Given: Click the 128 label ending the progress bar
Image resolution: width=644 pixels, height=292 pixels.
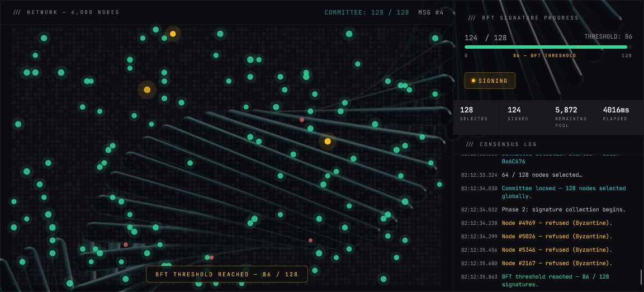Looking at the screenshot, I should [x=627, y=55].
